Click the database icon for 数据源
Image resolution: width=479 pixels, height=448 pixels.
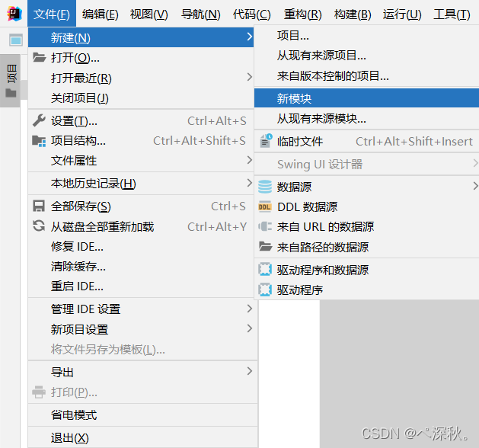(265, 187)
